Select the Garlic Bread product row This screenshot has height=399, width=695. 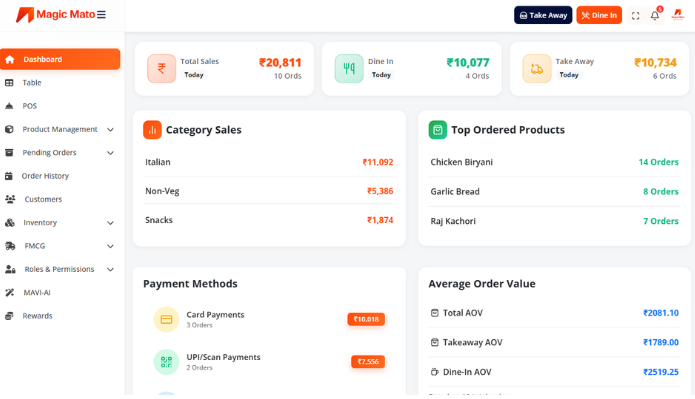point(554,192)
